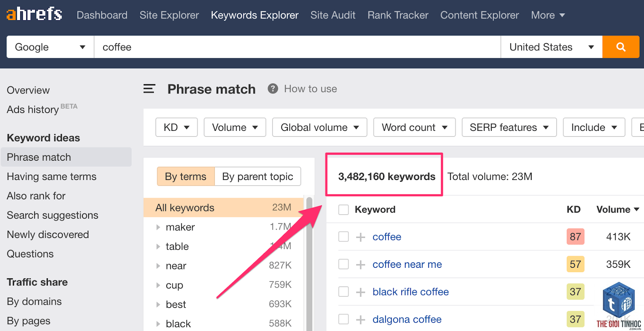Expand the 'table' term group

(x=158, y=246)
